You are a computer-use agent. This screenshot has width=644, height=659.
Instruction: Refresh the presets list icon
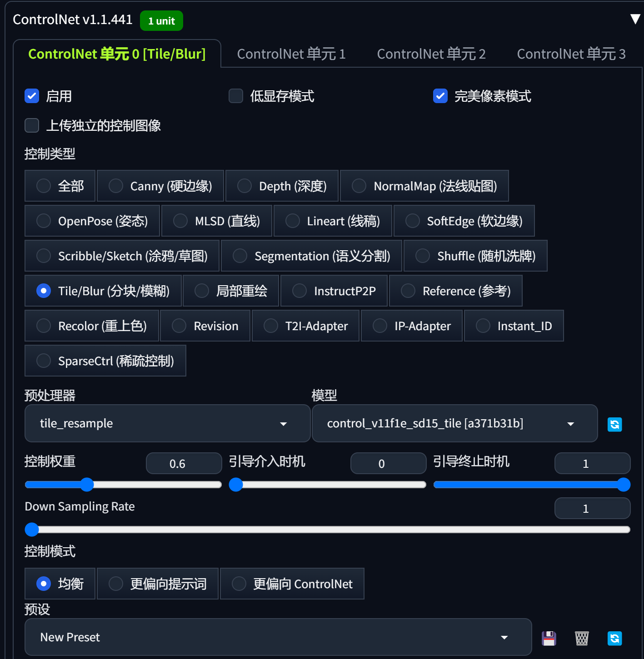coord(614,638)
